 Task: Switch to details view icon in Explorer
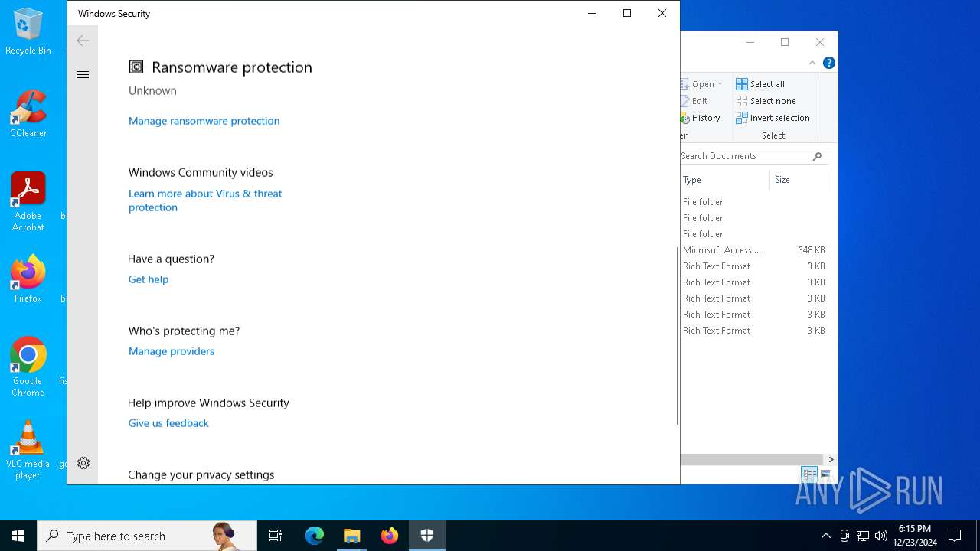(x=809, y=474)
